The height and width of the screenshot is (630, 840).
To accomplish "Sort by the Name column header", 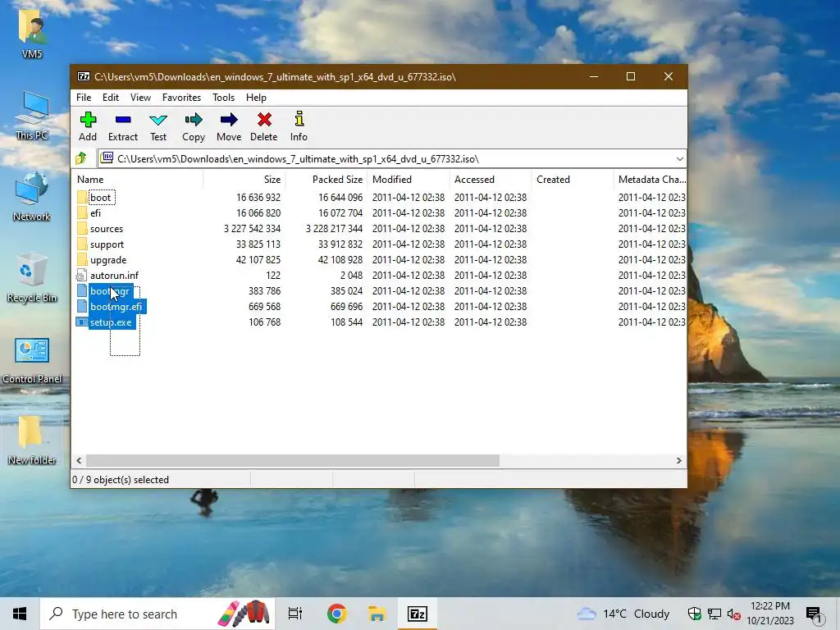I will [137, 180].
